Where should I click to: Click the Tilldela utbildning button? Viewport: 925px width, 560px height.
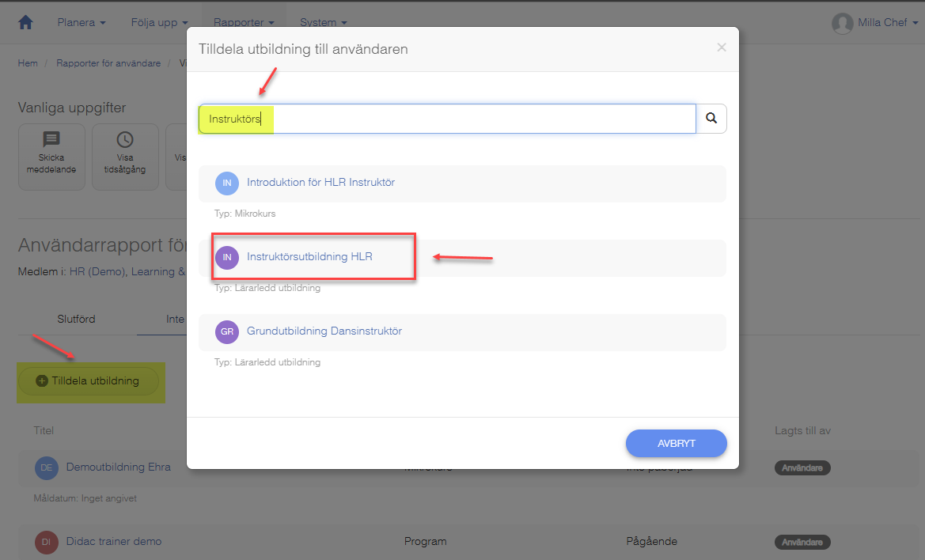coord(89,380)
